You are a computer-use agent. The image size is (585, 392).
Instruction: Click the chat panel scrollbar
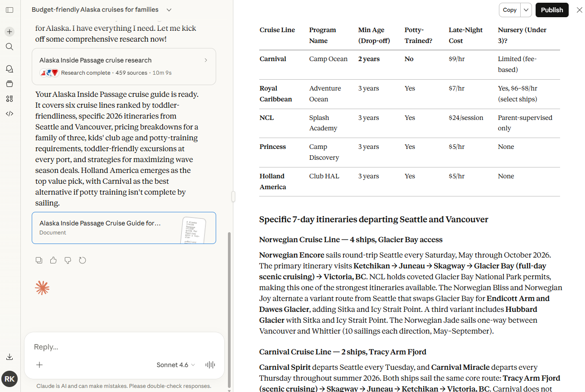coord(229,310)
